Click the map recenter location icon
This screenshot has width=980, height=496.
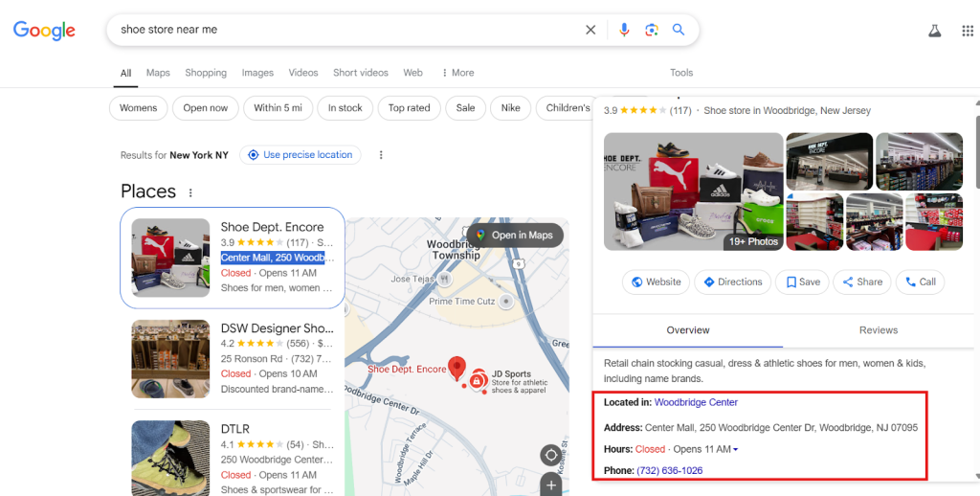pos(550,455)
